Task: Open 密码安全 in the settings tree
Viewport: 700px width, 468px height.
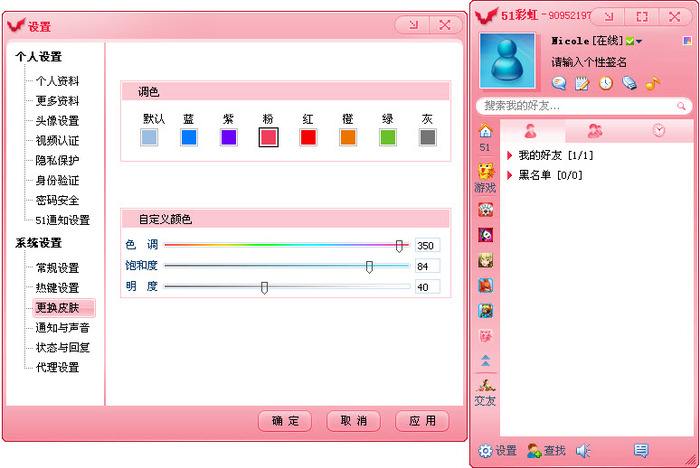Action: [x=58, y=200]
